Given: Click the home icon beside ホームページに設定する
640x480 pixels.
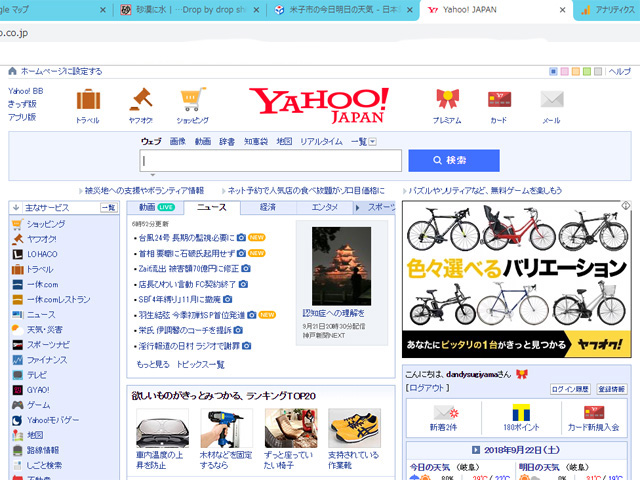Looking at the screenshot, I should pos(12,71).
